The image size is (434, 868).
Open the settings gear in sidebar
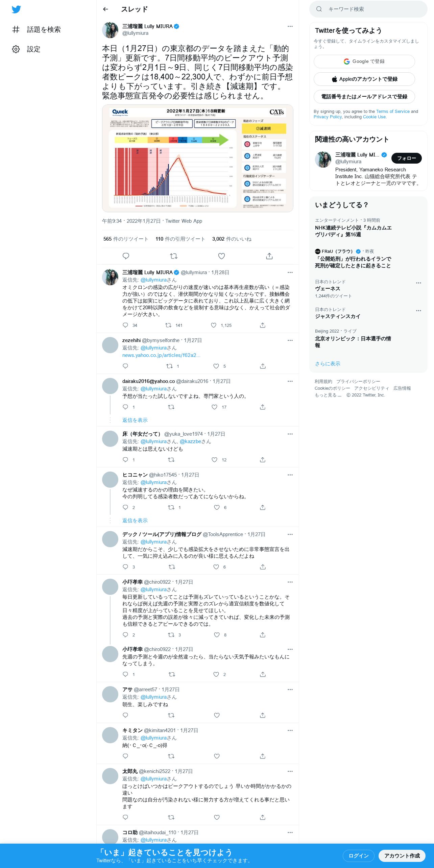(x=16, y=49)
